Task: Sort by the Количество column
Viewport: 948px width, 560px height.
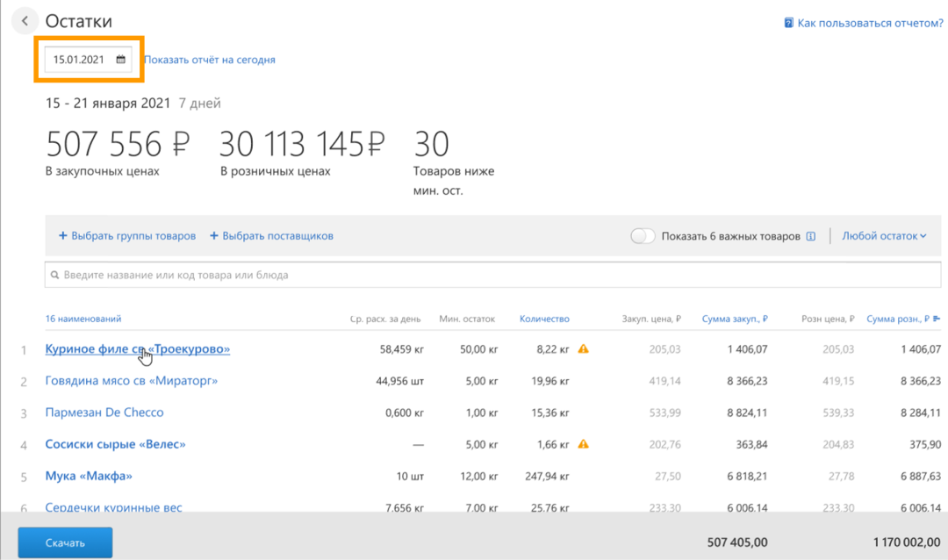Action: coord(544,319)
